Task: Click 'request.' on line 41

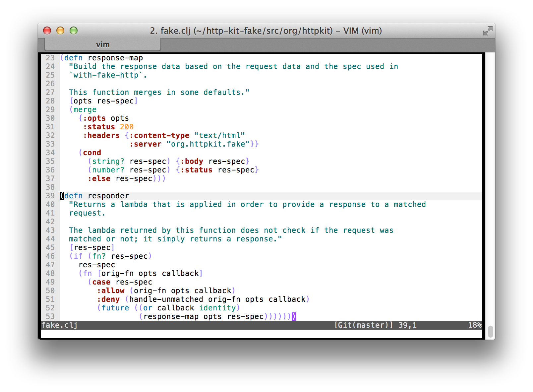Action: pos(87,213)
